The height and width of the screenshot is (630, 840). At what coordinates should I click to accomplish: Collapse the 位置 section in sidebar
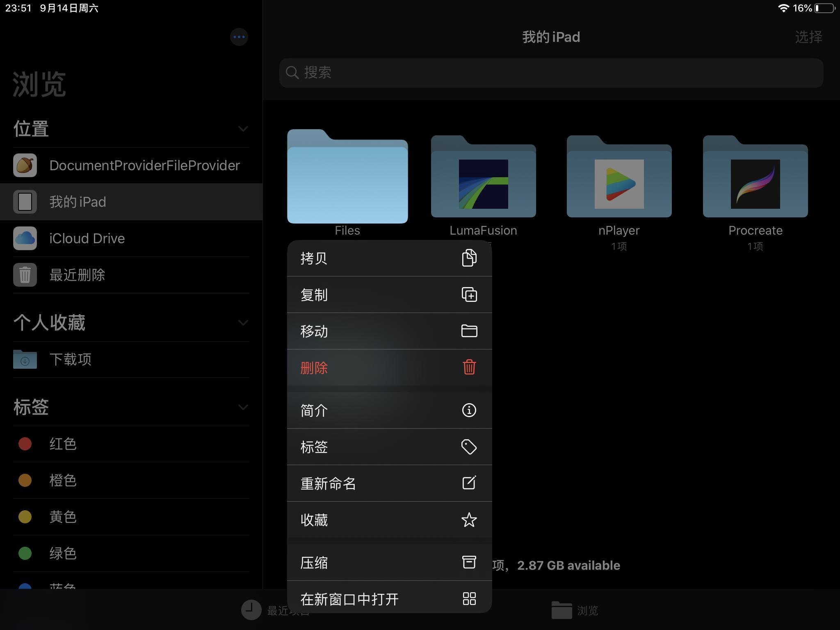(243, 128)
